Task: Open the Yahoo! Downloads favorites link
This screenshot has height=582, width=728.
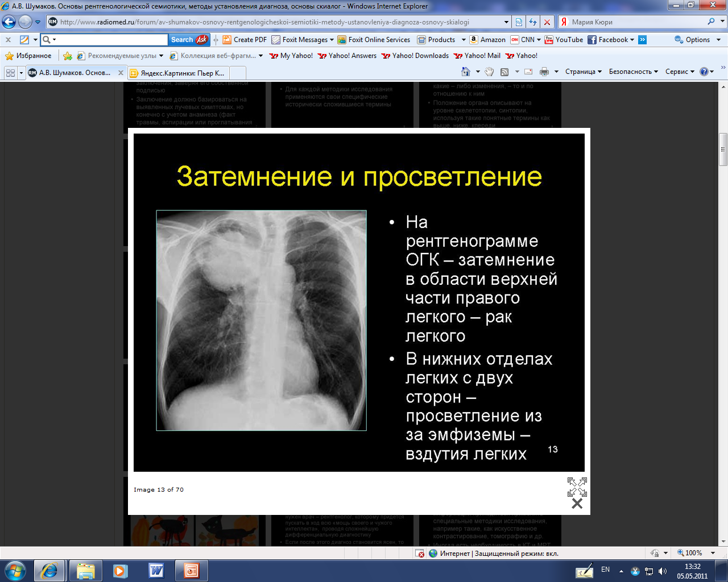Action: [415, 56]
